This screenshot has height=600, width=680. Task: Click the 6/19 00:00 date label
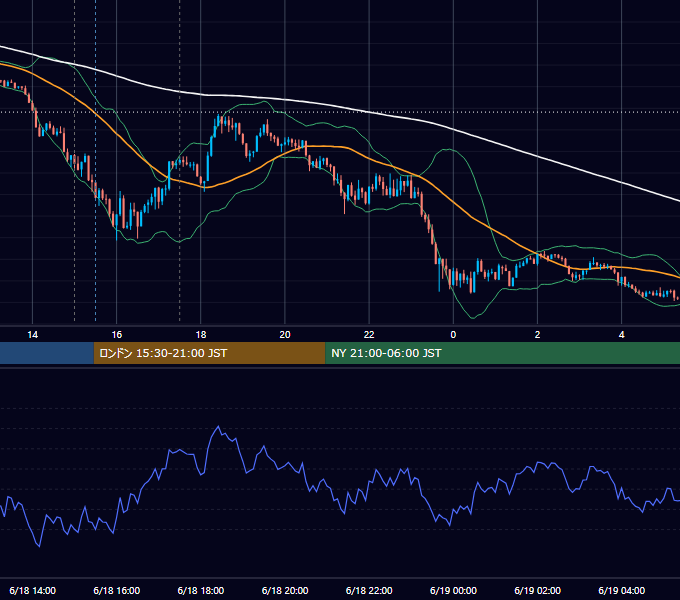tap(453, 590)
